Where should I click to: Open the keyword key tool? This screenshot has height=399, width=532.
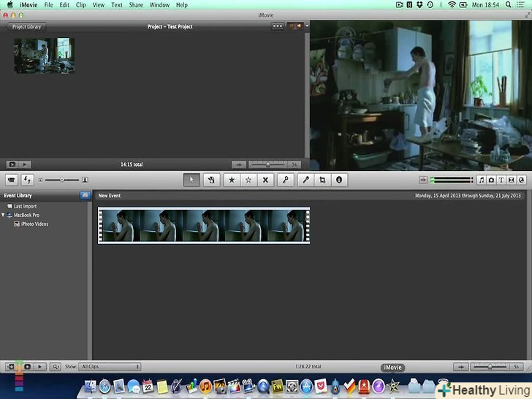click(x=286, y=180)
